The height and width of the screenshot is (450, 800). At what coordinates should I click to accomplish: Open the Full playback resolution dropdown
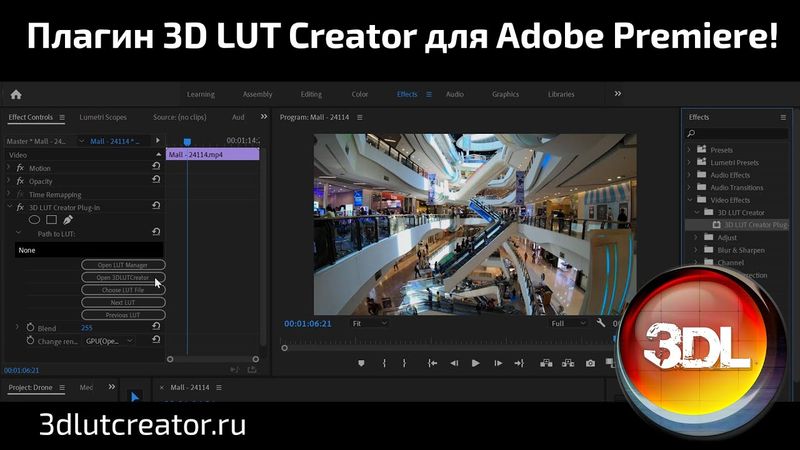pyautogui.click(x=568, y=323)
